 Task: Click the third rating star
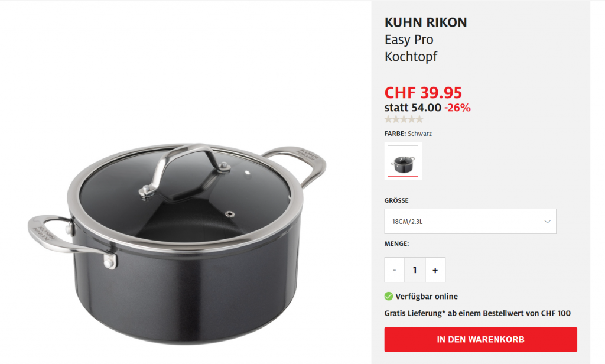[x=404, y=119]
